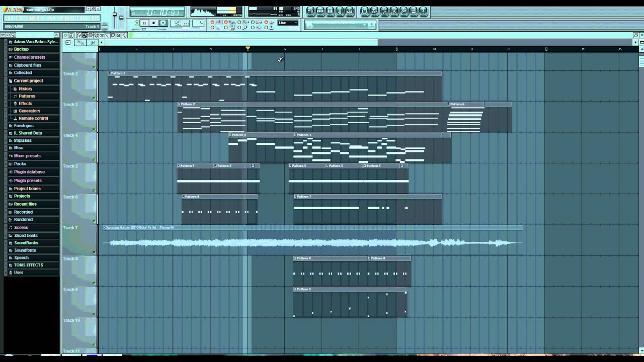The height and width of the screenshot is (362, 644).
Task: Mute Track 2 using its green dot
Action: [x=94, y=98]
